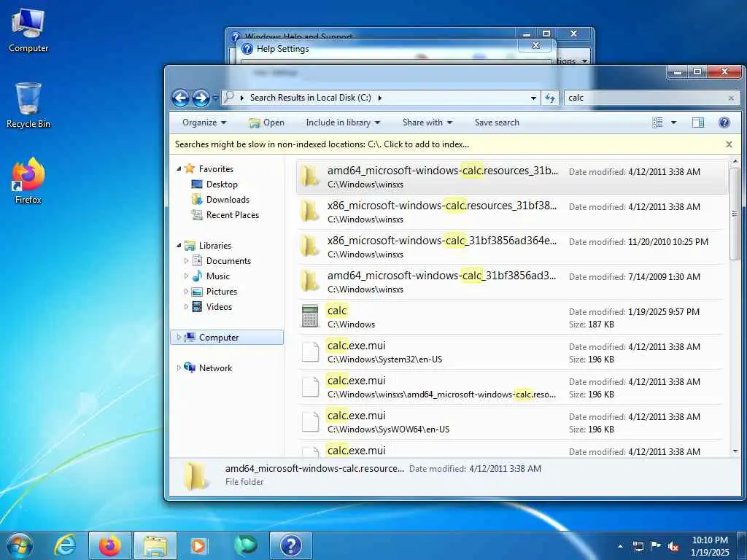
Task: Switch to Firefox in the taskbar
Action: (109, 545)
